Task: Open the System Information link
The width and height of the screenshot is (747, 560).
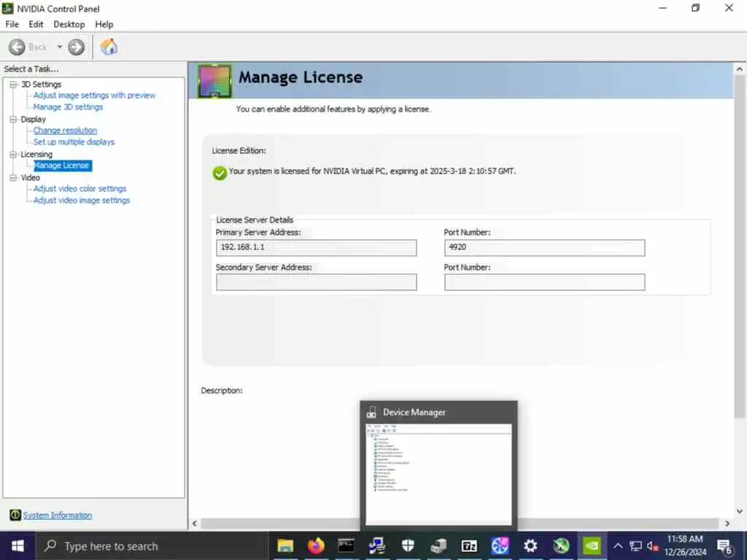Action: point(58,516)
